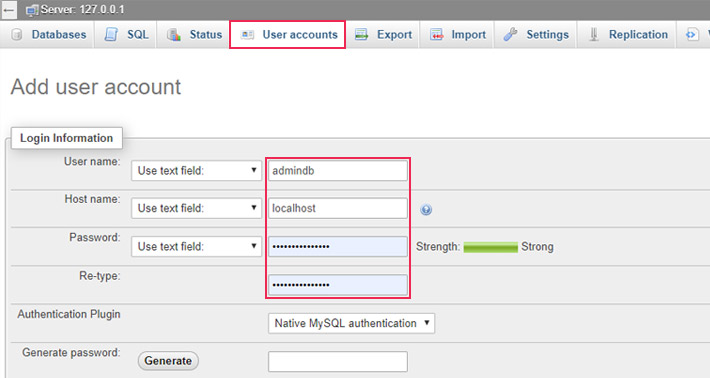Click the Settings wrench icon

click(x=510, y=34)
